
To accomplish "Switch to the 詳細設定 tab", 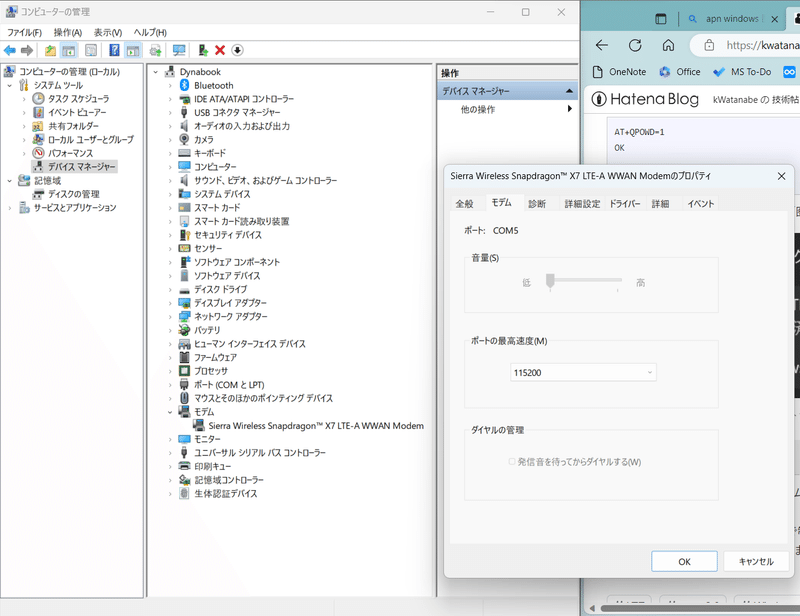I will click(582, 204).
